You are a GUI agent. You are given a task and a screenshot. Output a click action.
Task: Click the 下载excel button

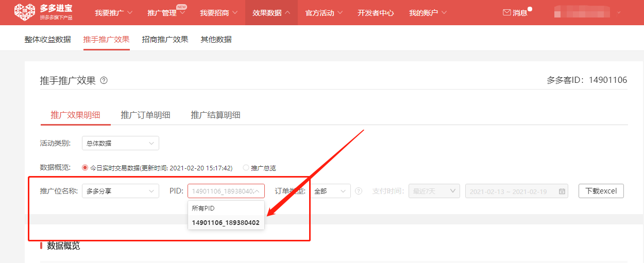coord(601,191)
